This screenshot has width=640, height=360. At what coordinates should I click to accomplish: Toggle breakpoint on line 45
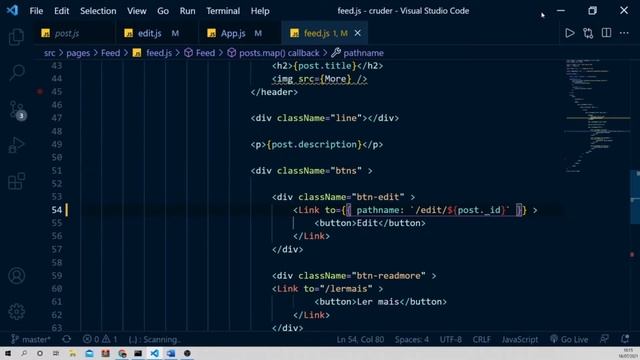point(40,92)
